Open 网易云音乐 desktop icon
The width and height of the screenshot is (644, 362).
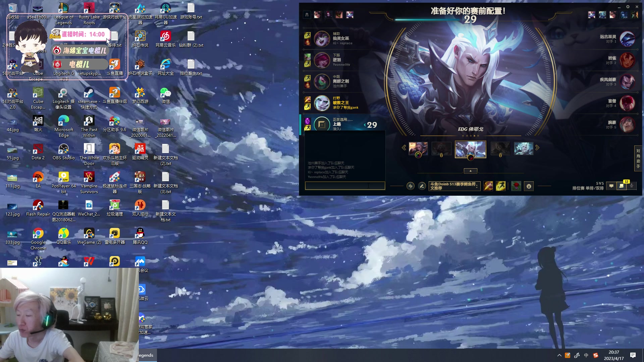tap(165, 39)
